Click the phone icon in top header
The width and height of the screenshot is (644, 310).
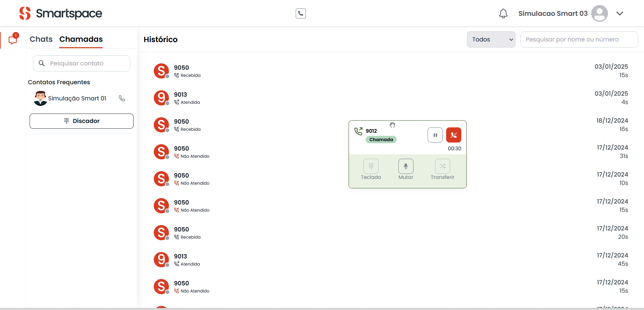pos(300,13)
